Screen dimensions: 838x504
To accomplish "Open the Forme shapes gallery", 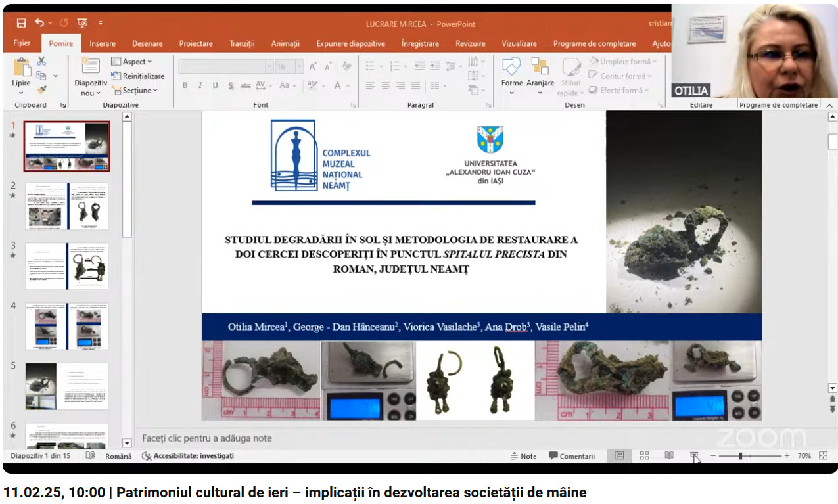I will click(x=512, y=76).
